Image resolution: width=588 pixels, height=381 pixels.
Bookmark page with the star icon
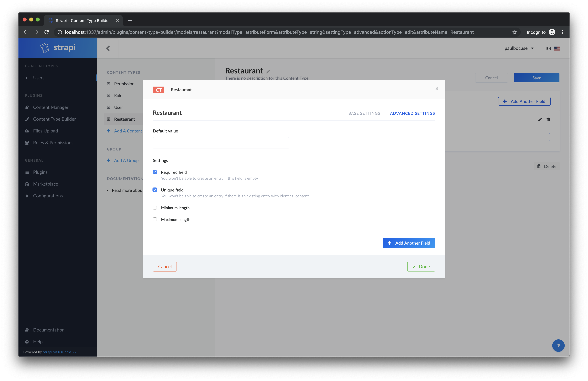coord(515,32)
